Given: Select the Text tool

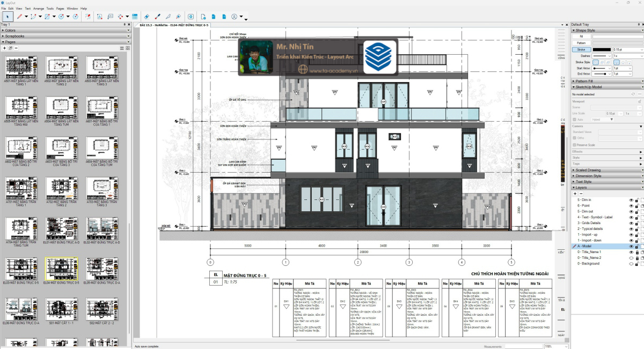Looking at the screenshot, I should coord(100,17).
